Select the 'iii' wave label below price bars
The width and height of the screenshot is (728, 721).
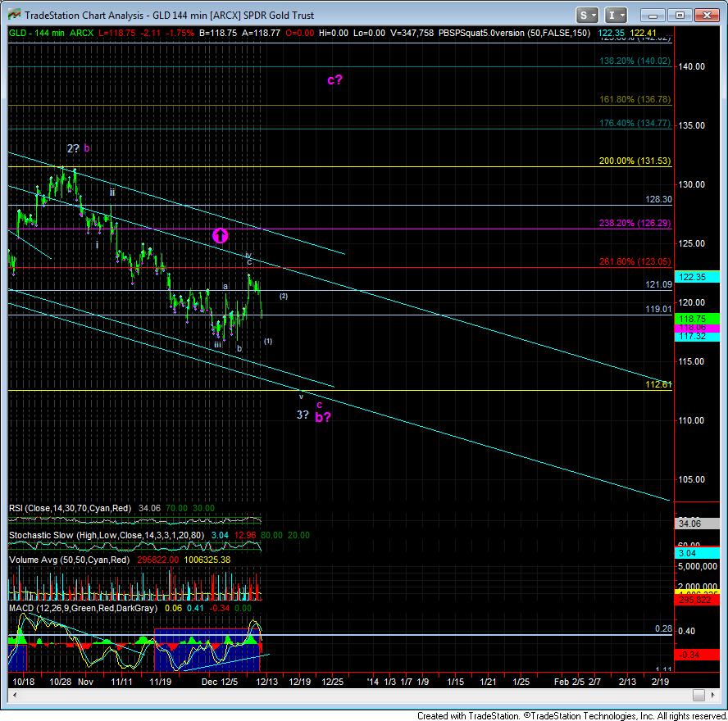coord(217,345)
